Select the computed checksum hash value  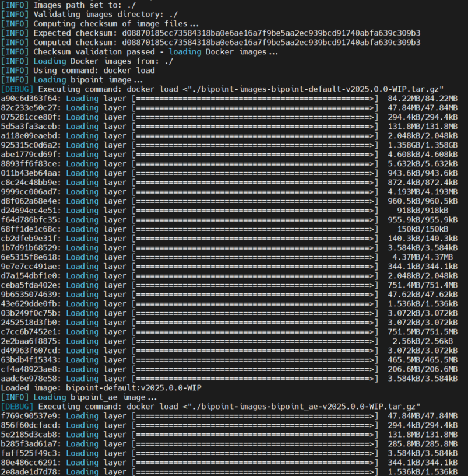pos(271,43)
